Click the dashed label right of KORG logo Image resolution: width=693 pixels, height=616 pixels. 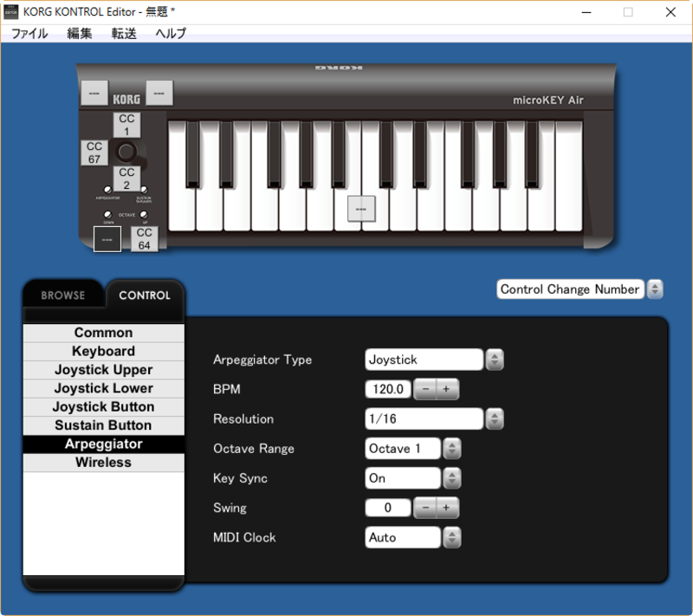[159, 93]
